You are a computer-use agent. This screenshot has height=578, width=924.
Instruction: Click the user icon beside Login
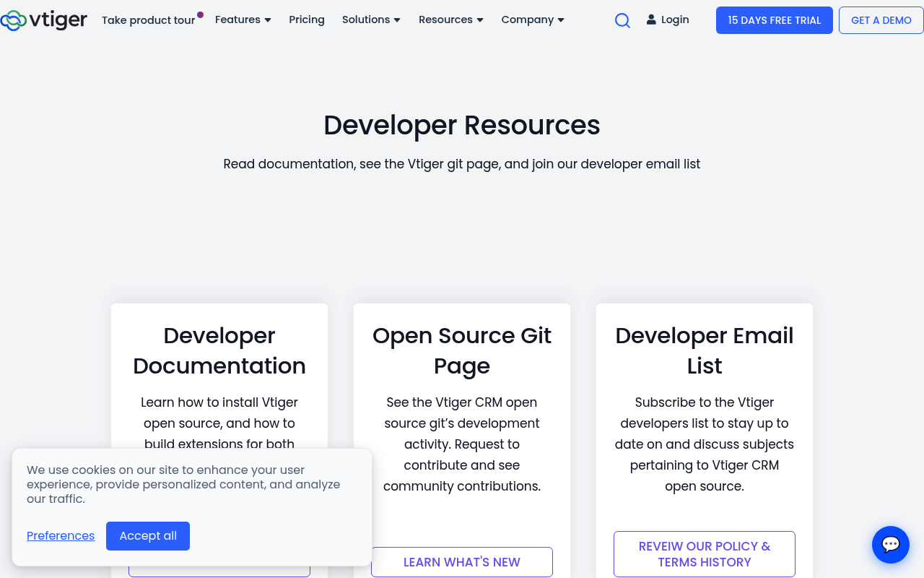pyautogui.click(x=651, y=20)
